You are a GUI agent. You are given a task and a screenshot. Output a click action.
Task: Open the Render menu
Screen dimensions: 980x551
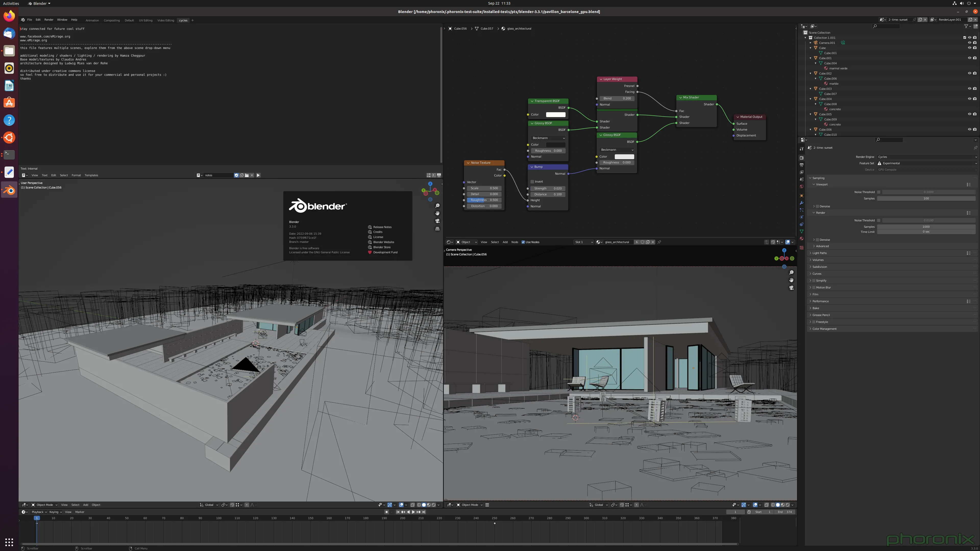click(49, 19)
